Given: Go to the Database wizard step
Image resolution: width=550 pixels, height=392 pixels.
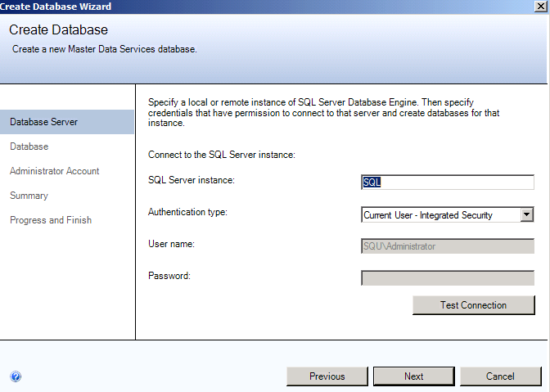Looking at the screenshot, I should pyautogui.click(x=29, y=146).
